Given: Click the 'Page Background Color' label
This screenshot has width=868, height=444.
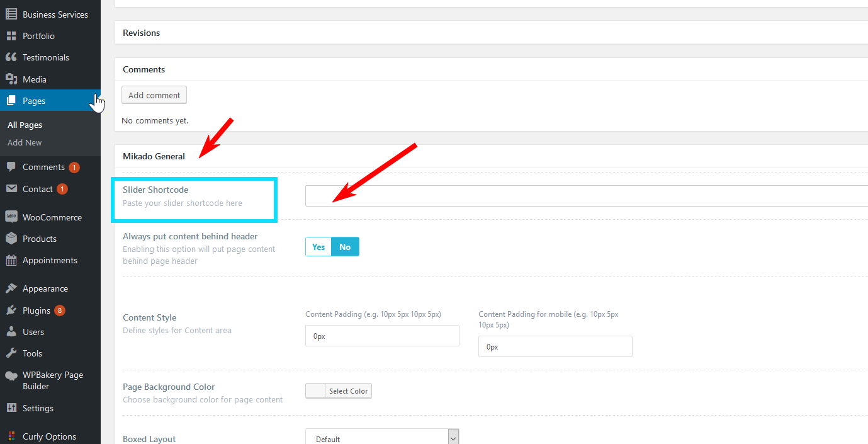Looking at the screenshot, I should click(x=169, y=387).
